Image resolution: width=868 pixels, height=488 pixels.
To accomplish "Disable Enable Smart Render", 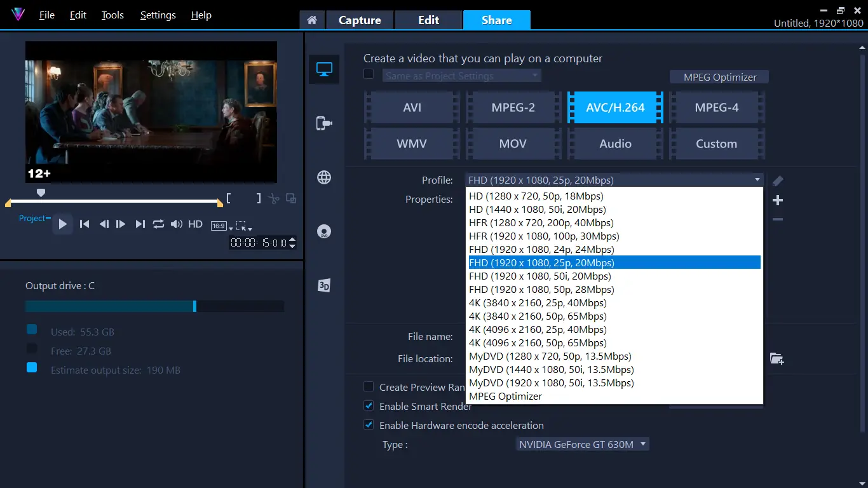I will click(x=369, y=406).
